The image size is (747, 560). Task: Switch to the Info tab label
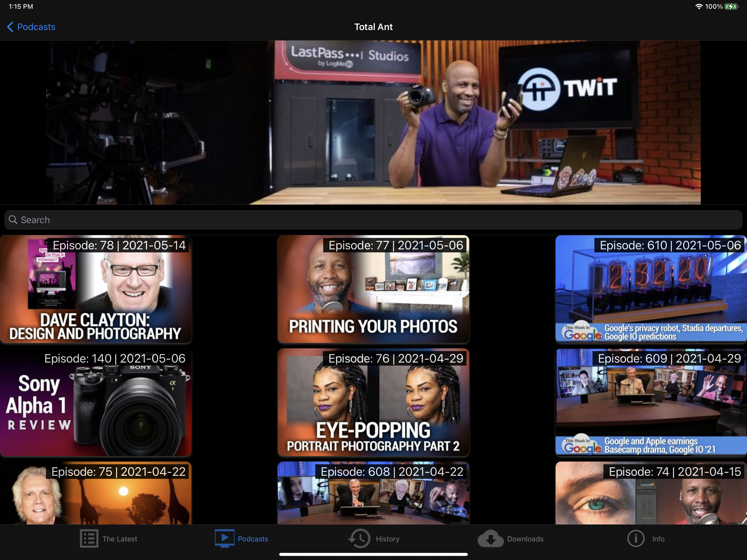[x=658, y=539]
